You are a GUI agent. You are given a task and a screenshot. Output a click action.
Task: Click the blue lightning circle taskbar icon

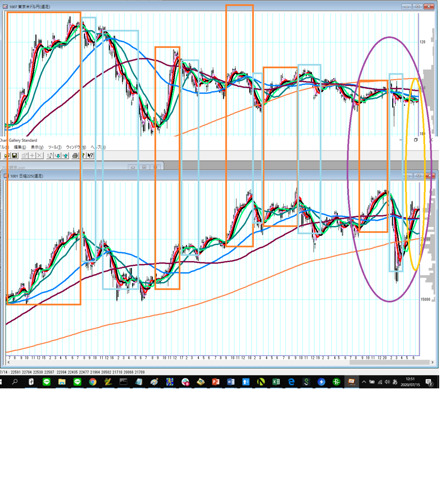321,382
